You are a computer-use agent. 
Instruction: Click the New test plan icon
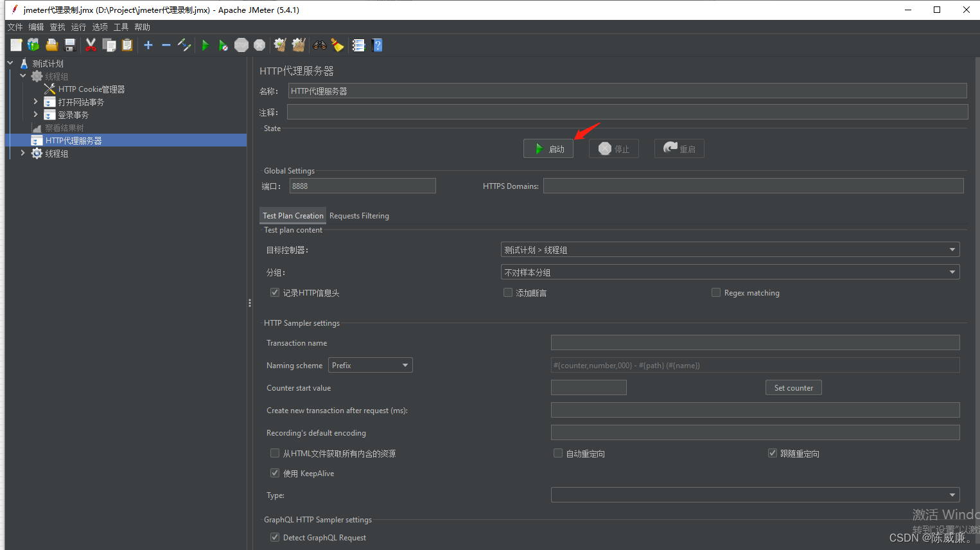pos(16,45)
